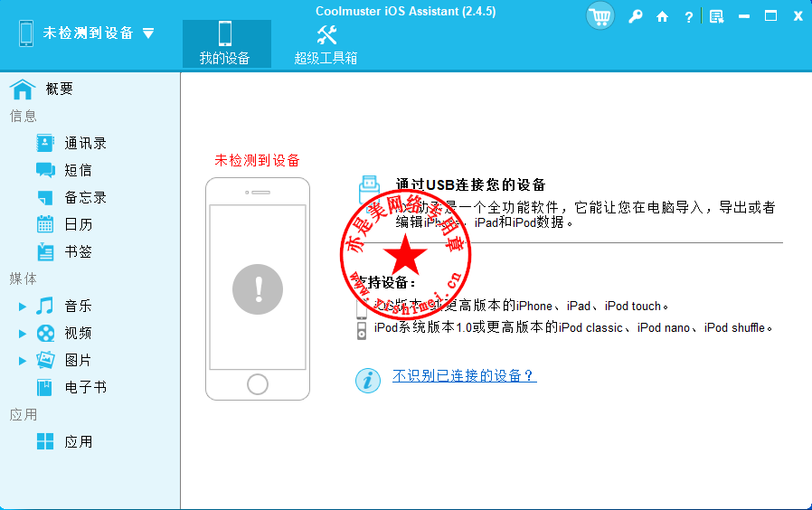Open the home page icon in title bar

662,17
